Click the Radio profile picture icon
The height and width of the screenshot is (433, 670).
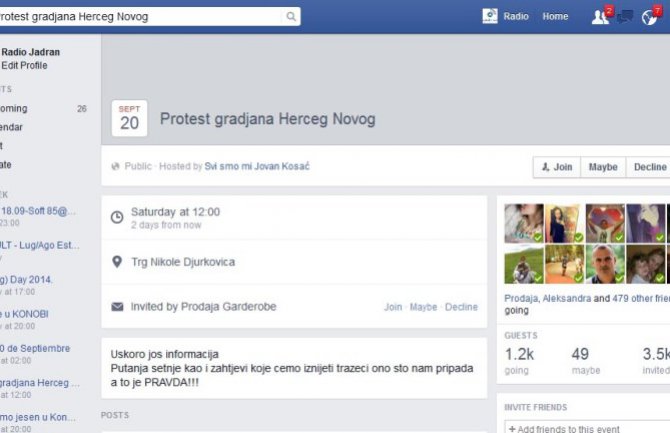click(x=490, y=17)
